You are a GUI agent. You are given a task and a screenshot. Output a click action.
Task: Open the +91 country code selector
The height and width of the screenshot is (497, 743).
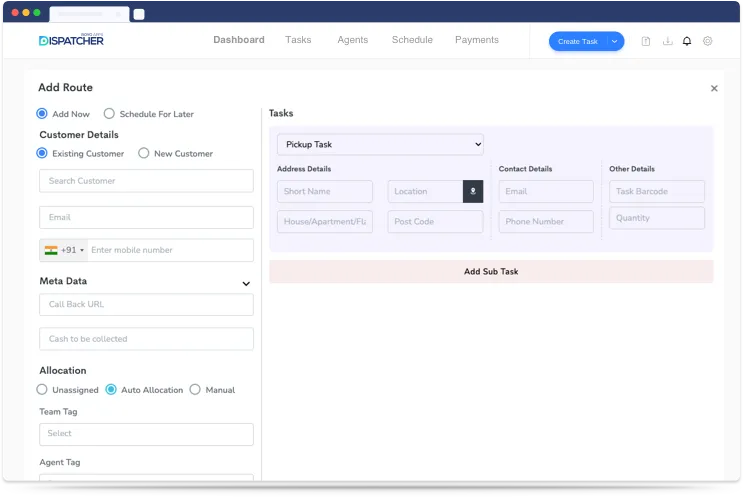(64, 250)
